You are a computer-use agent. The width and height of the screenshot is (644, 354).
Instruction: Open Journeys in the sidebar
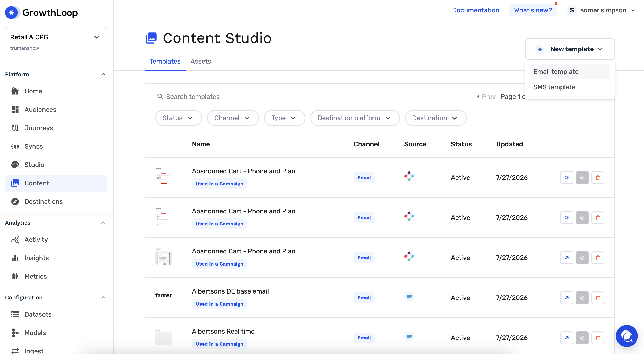[x=39, y=128]
